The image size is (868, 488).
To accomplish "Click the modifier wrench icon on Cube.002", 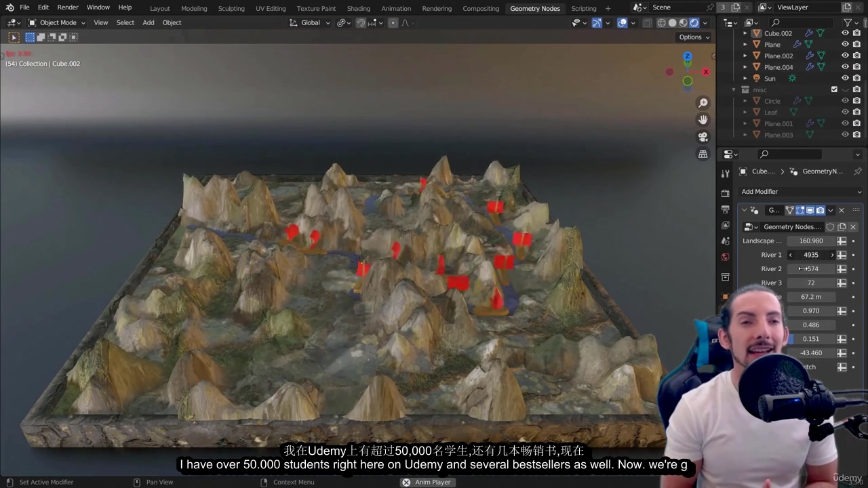I will (808, 33).
